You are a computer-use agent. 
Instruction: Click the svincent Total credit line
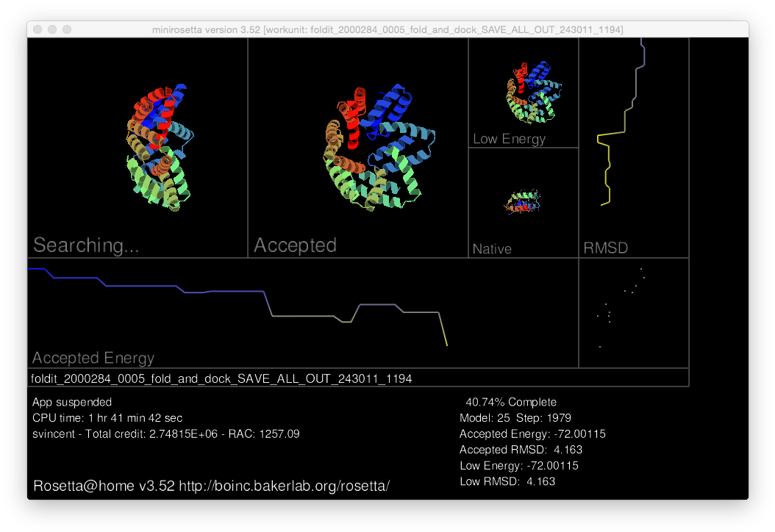165,434
